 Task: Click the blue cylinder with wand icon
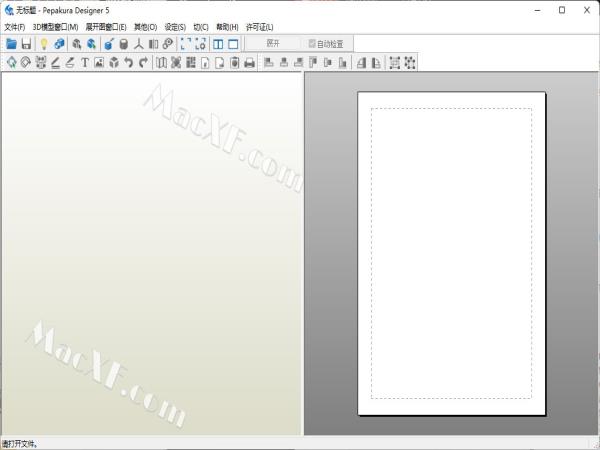pyautogui.click(x=109, y=44)
